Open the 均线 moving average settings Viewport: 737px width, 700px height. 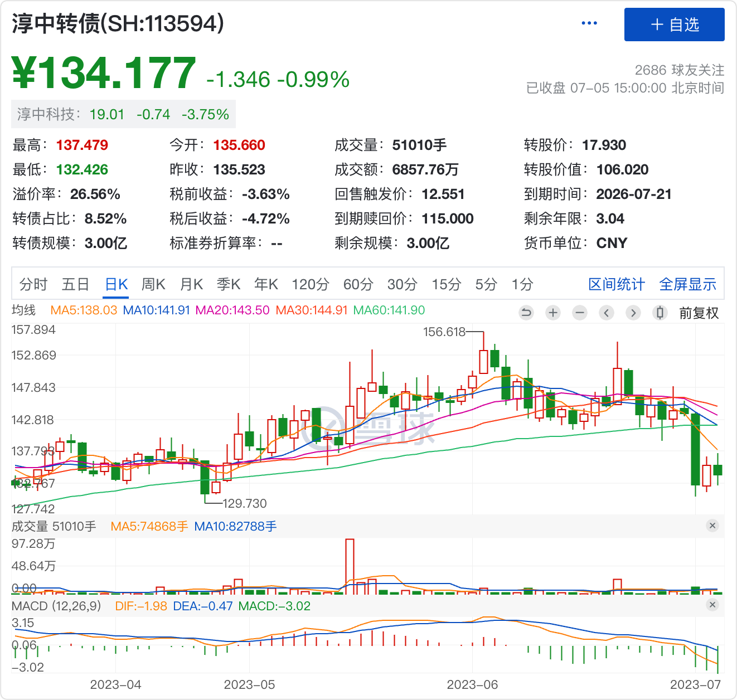click(23, 310)
